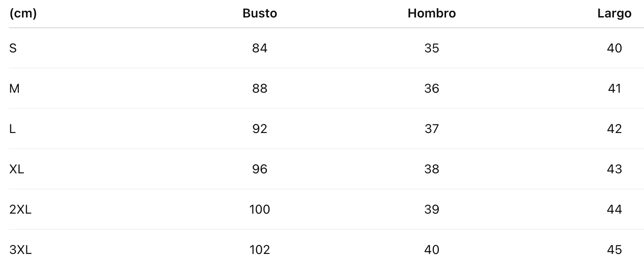
Task: Click Largo value 43 for size XL
Action: pyautogui.click(x=614, y=169)
